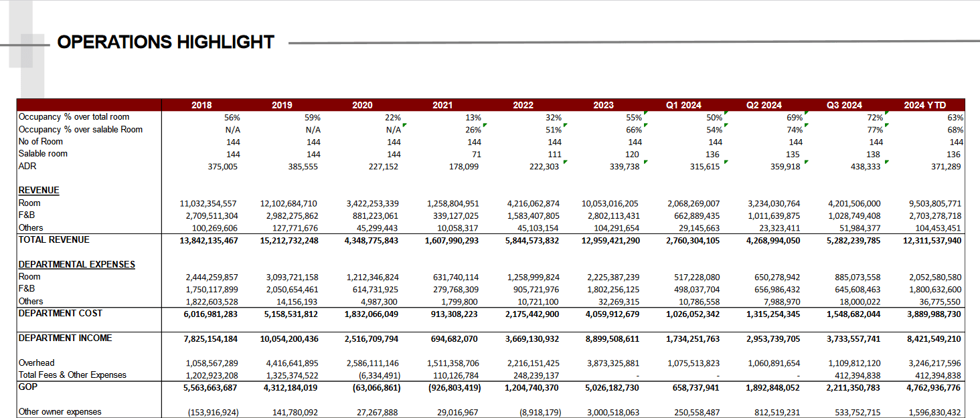
Task: Select the TOTAL REVENUE row label
Action: click(x=54, y=240)
